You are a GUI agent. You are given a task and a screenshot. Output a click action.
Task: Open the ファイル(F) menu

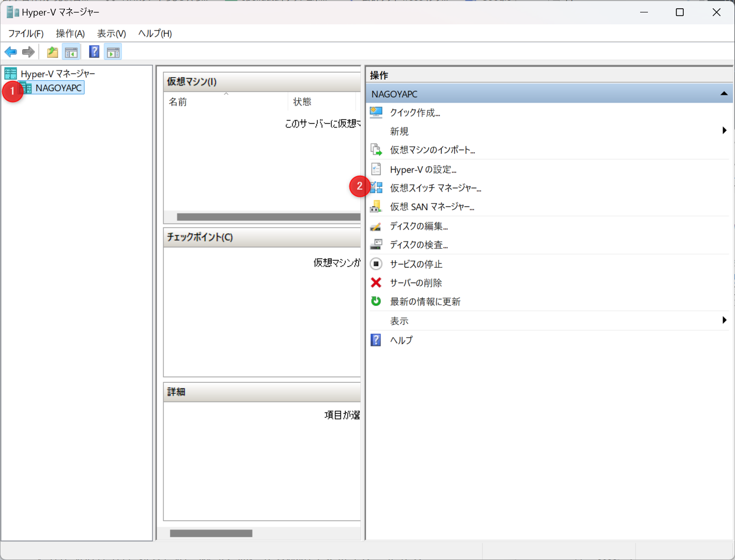coord(26,34)
